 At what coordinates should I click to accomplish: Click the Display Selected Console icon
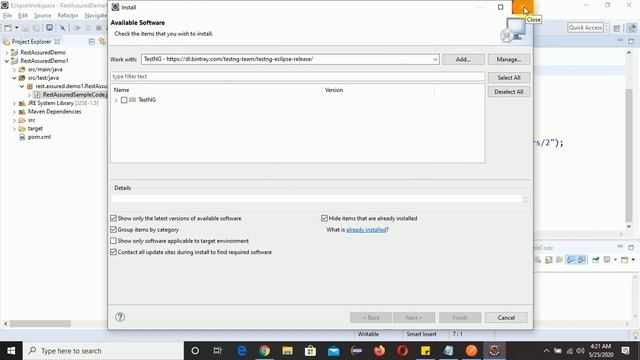point(608,260)
